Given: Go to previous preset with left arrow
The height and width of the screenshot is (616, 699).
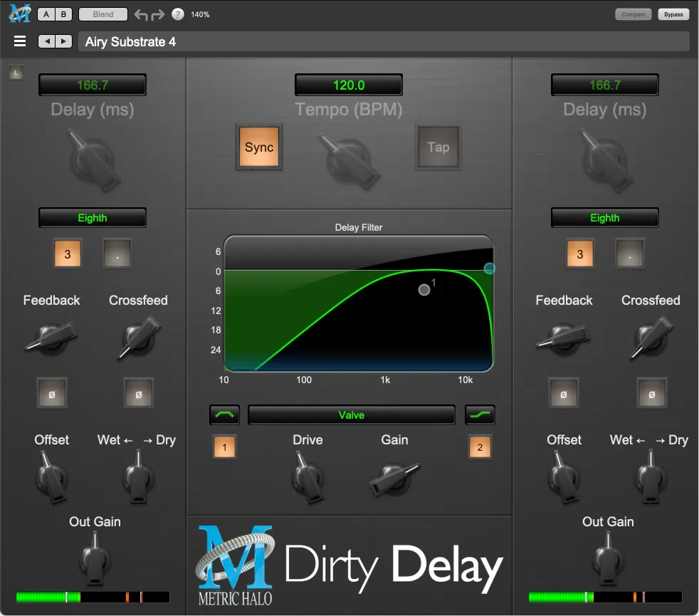Looking at the screenshot, I should 47,41.
